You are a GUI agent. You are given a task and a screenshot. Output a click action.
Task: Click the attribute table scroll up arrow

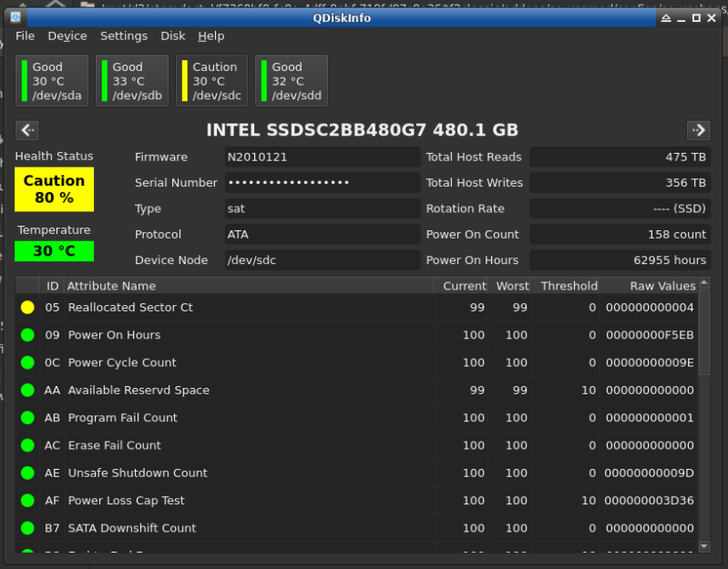704,282
